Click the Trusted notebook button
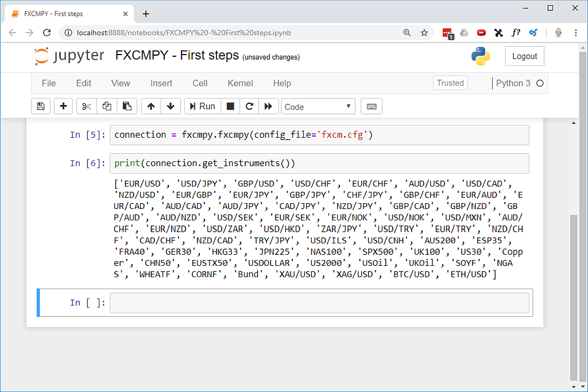588x392 pixels. point(450,83)
